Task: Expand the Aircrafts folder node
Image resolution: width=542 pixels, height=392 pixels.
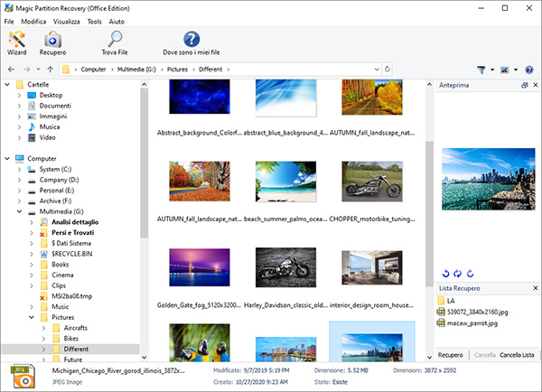Action: click(x=43, y=328)
